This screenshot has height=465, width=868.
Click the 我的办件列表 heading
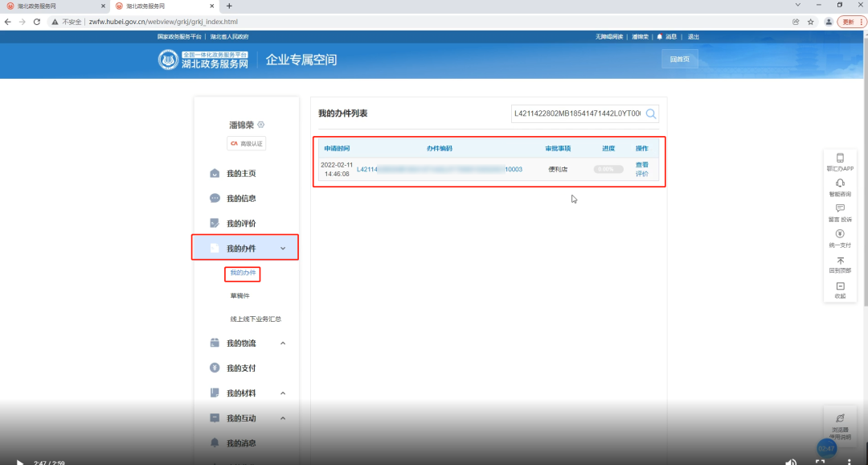pyautogui.click(x=342, y=113)
